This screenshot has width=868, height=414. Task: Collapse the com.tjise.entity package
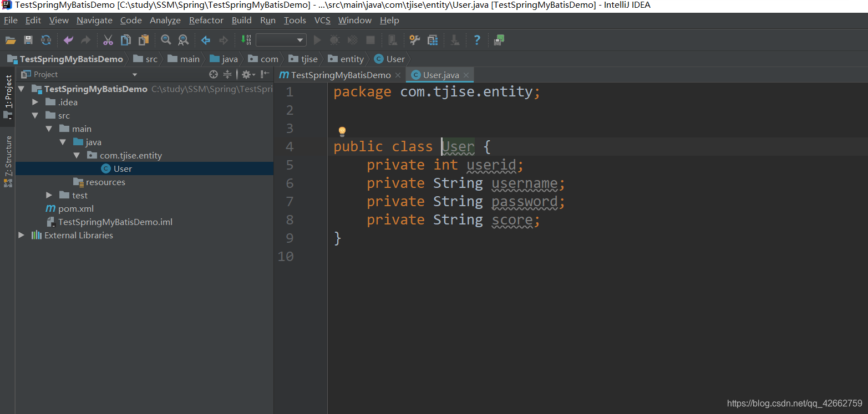[x=77, y=155]
